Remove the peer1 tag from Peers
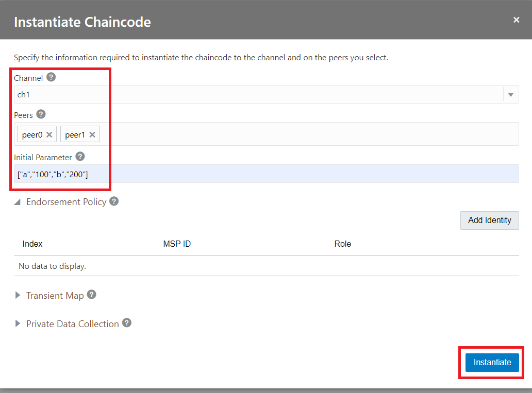 pyautogui.click(x=92, y=134)
